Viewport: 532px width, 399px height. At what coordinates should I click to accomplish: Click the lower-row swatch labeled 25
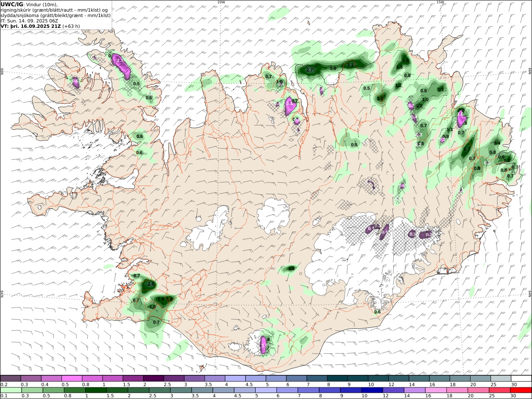[x=500, y=390]
